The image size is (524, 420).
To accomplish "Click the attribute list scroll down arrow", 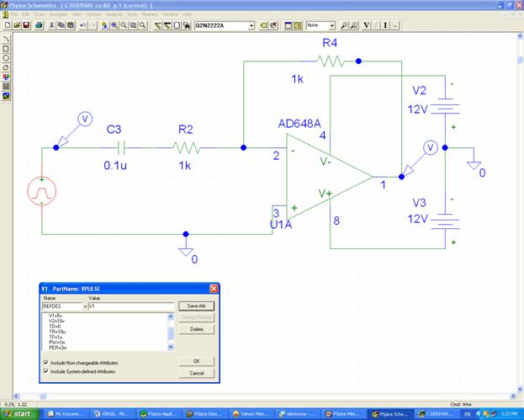I will tap(172, 347).
